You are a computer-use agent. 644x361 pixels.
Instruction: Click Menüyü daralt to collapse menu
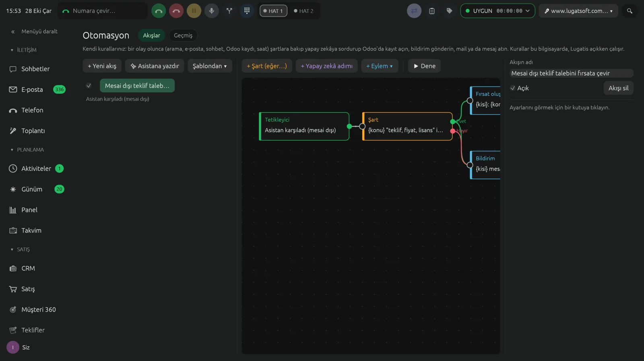click(35, 31)
